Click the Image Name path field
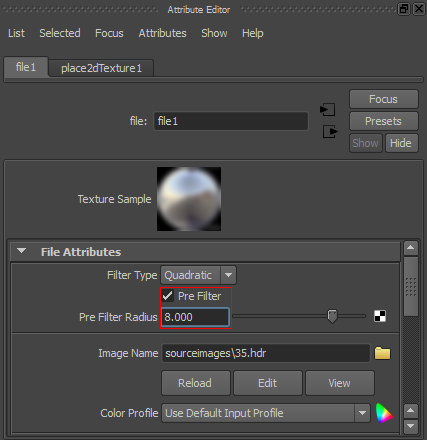Screen dimensions: 427x440 click(x=266, y=353)
